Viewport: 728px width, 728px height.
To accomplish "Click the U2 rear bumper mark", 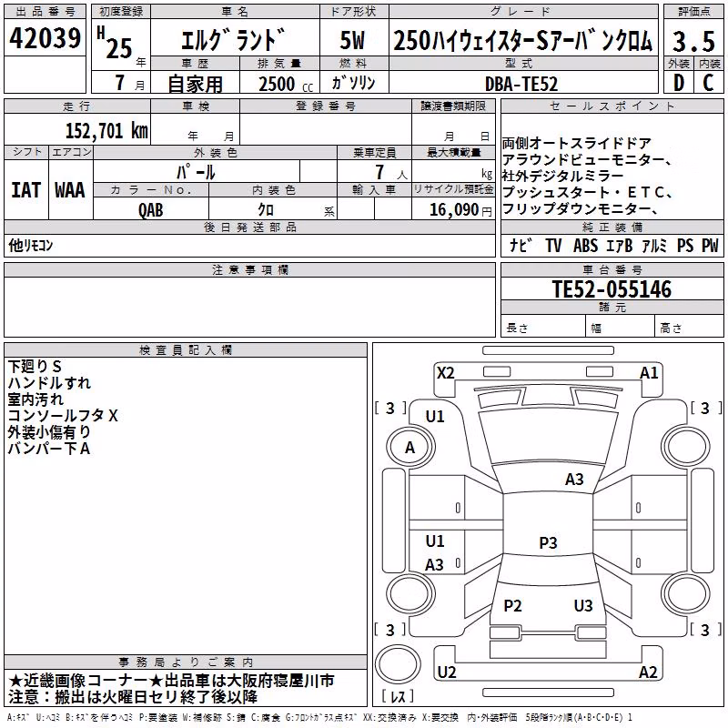I will 447,672.
